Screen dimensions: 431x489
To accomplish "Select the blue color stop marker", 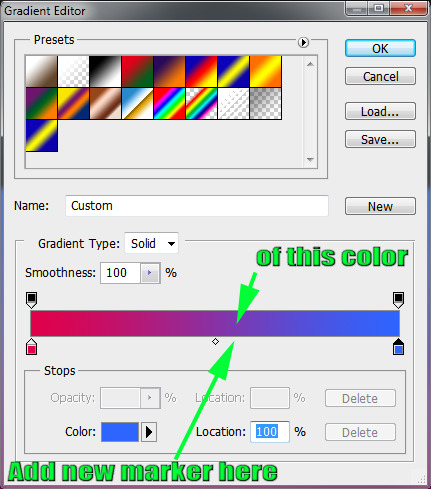I will click(x=398, y=347).
